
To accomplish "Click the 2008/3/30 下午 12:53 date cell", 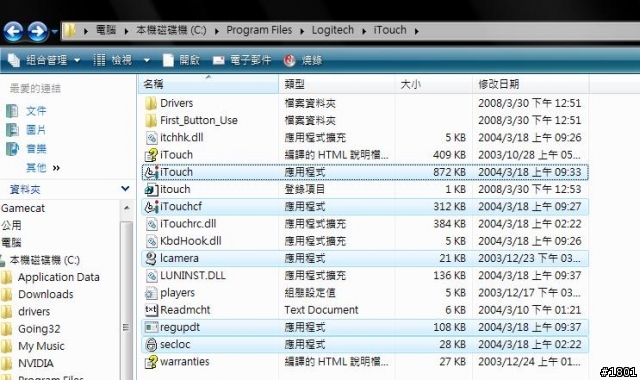I will [x=529, y=189].
